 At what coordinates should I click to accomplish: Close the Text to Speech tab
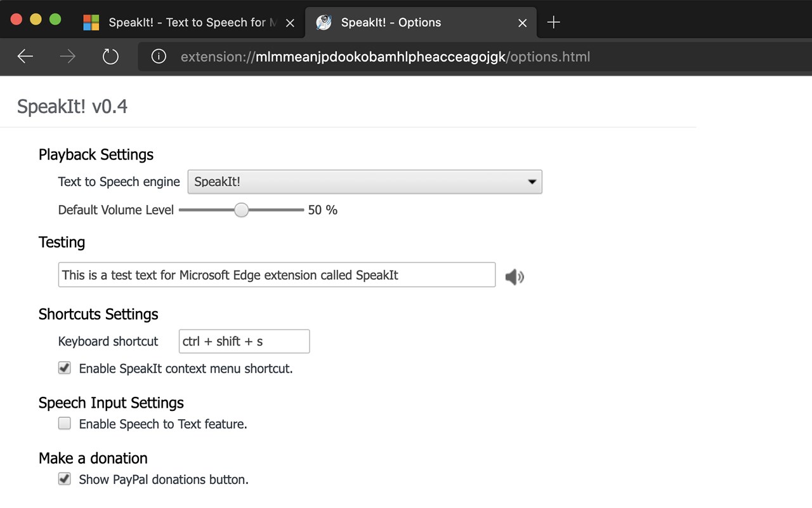[290, 23]
